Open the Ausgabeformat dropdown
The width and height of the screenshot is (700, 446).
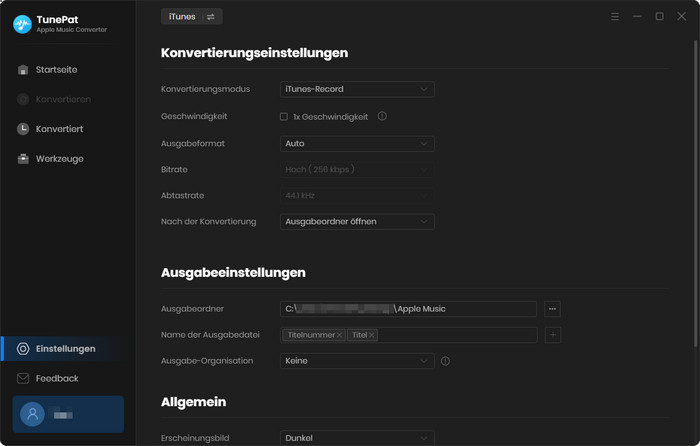(x=357, y=144)
